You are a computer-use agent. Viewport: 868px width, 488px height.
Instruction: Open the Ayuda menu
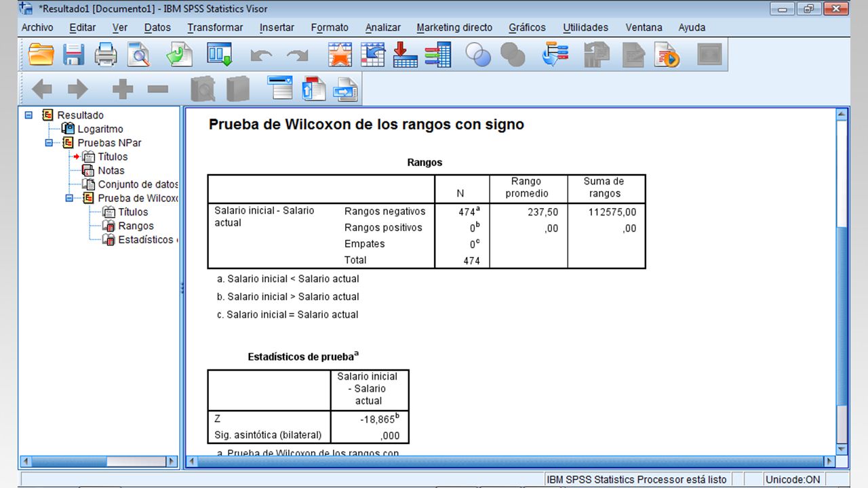692,28
